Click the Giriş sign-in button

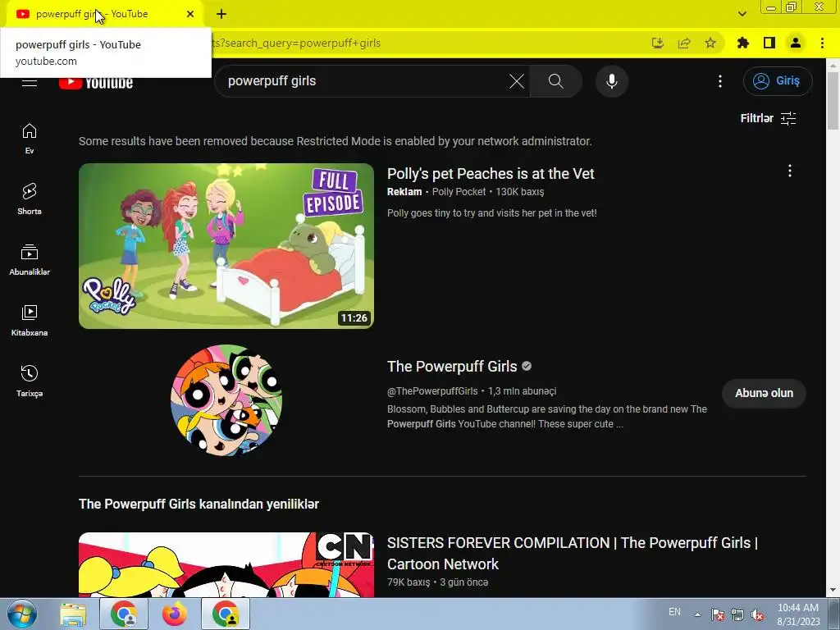coord(778,81)
